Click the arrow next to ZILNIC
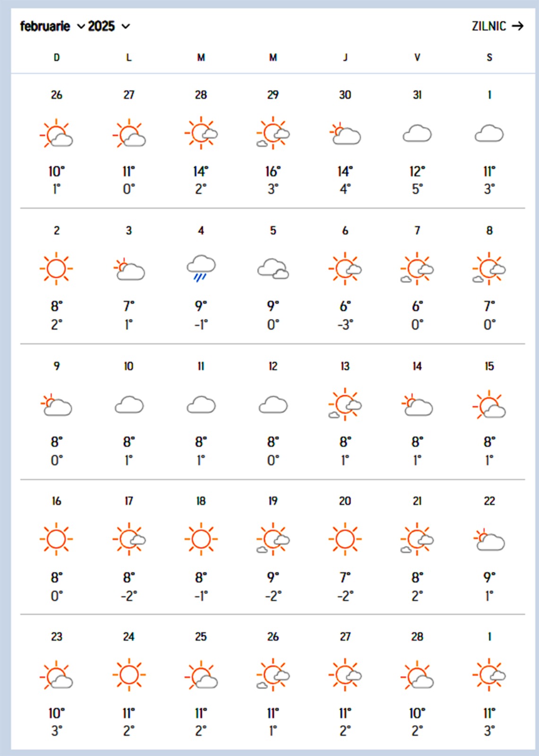Viewport: 539px width, 756px height. [x=519, y=26]
